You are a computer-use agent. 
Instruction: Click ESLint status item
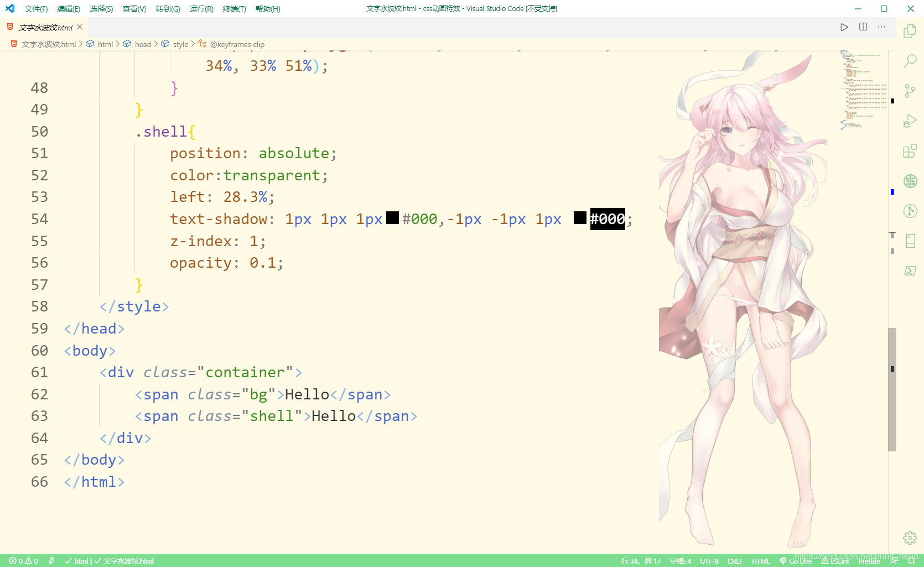coord(835,561)
